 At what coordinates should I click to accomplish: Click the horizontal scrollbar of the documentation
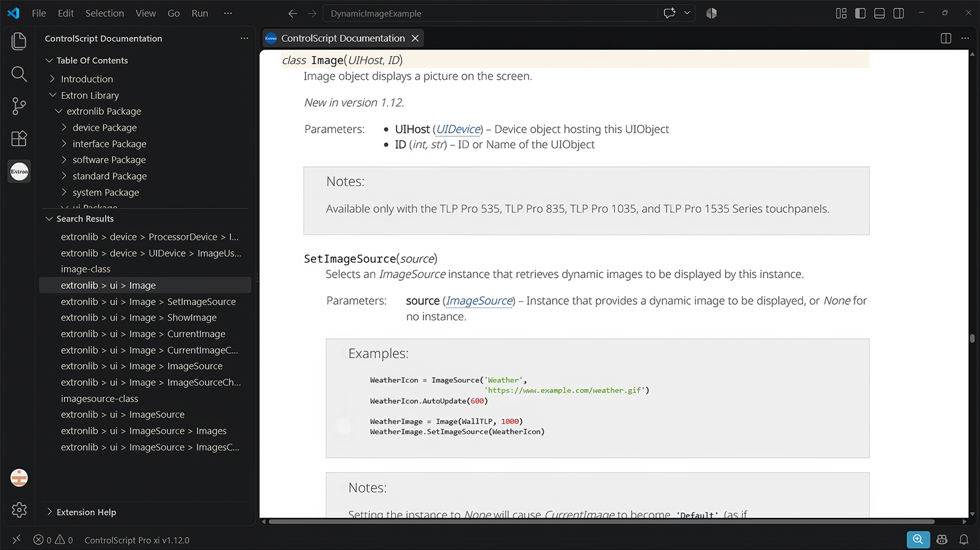click(x=602, y=521)
